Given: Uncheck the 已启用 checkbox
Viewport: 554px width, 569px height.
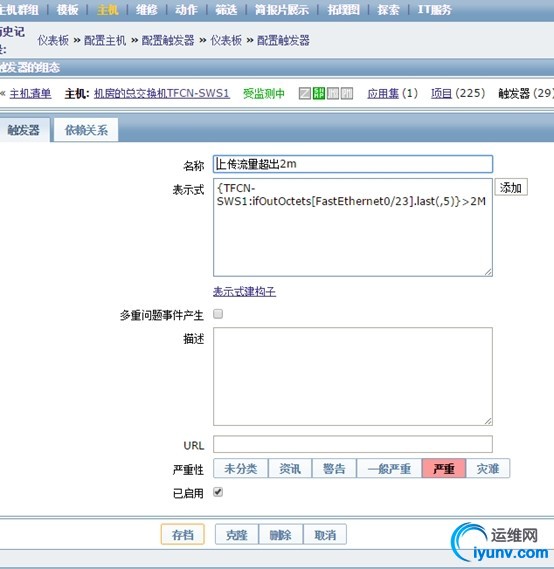Looking at the screenshot, I should pyautogui.click(x=218, y=492).
